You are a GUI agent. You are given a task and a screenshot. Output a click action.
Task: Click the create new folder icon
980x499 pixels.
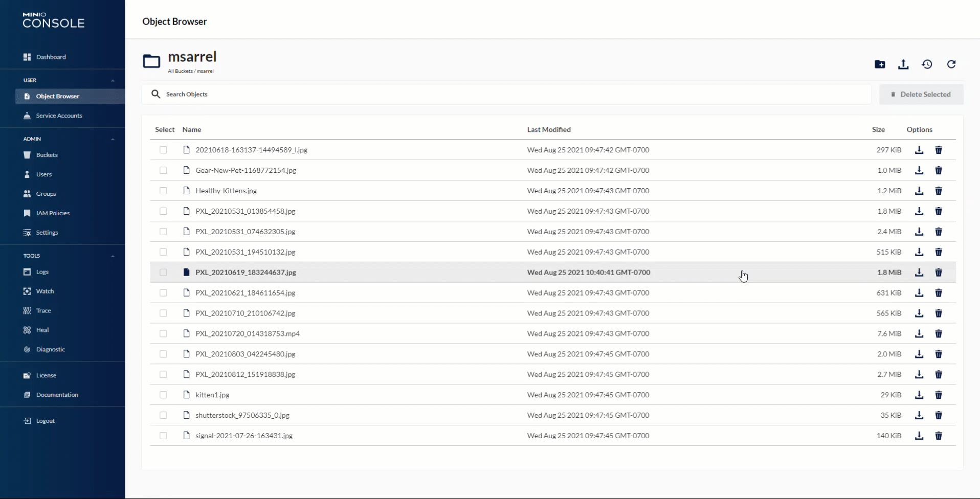pos(880,64)
